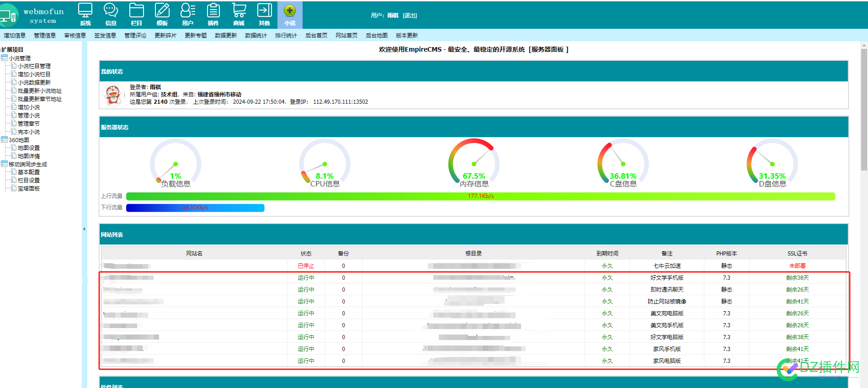The image size is (868, 388).
Task: Open 地图详情 in the sidebar tree
Action: click(x=29, y=156)
